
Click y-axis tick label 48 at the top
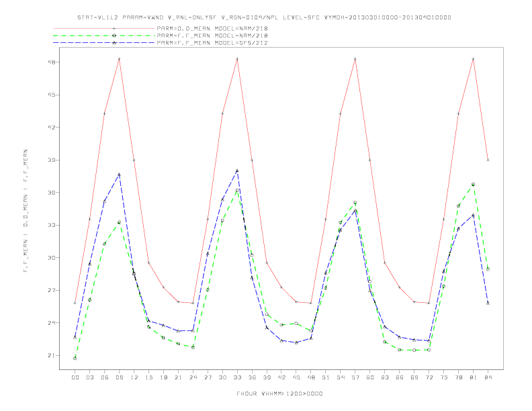(x=52, y=62)
